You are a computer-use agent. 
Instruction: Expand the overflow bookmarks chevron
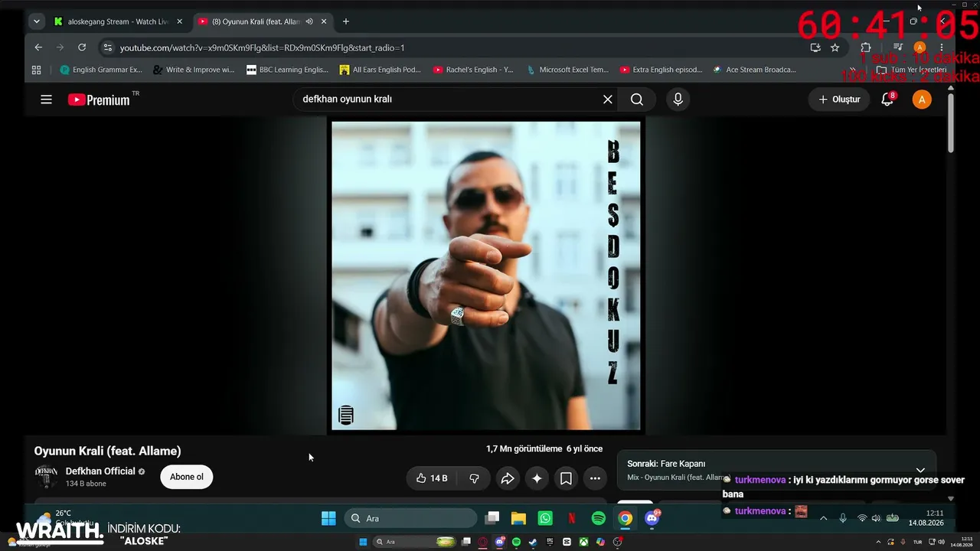(852, 70)
